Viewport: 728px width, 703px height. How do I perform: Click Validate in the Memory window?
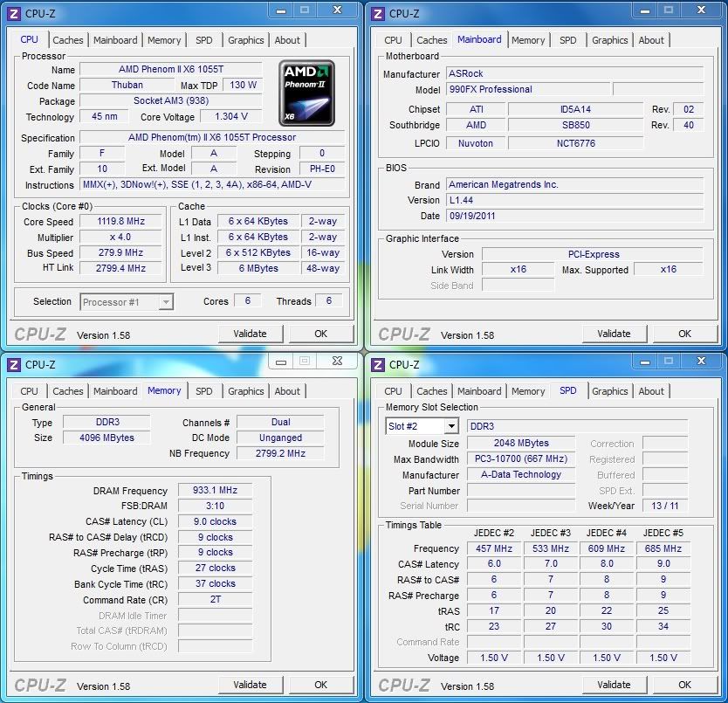(250, 685)
